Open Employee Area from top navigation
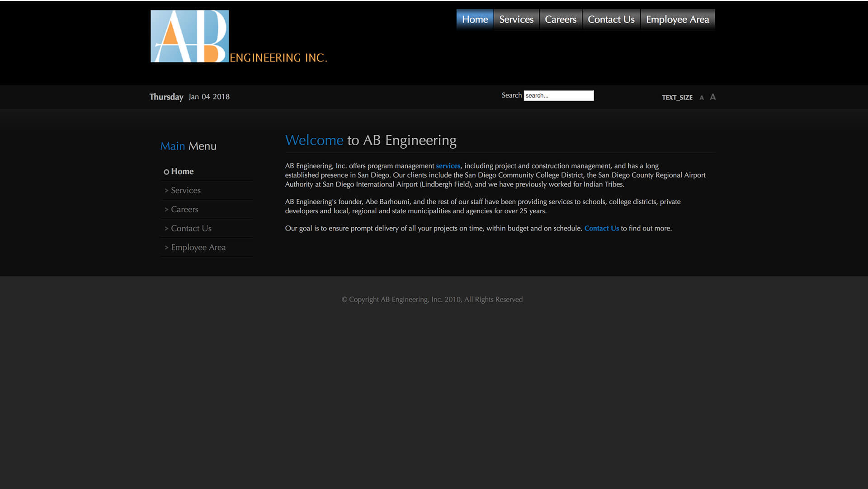The height and width of the screenshot is (489, 868). 678,19
